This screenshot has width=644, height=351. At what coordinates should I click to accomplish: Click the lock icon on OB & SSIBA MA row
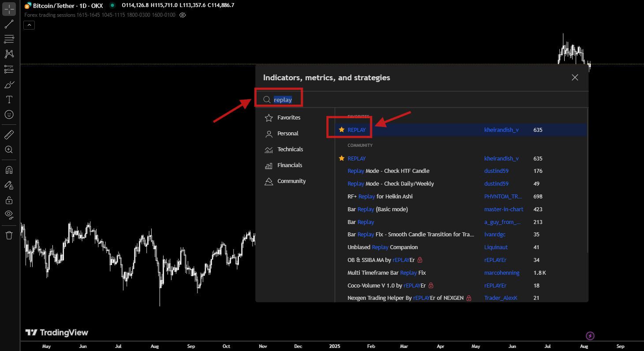420,260
